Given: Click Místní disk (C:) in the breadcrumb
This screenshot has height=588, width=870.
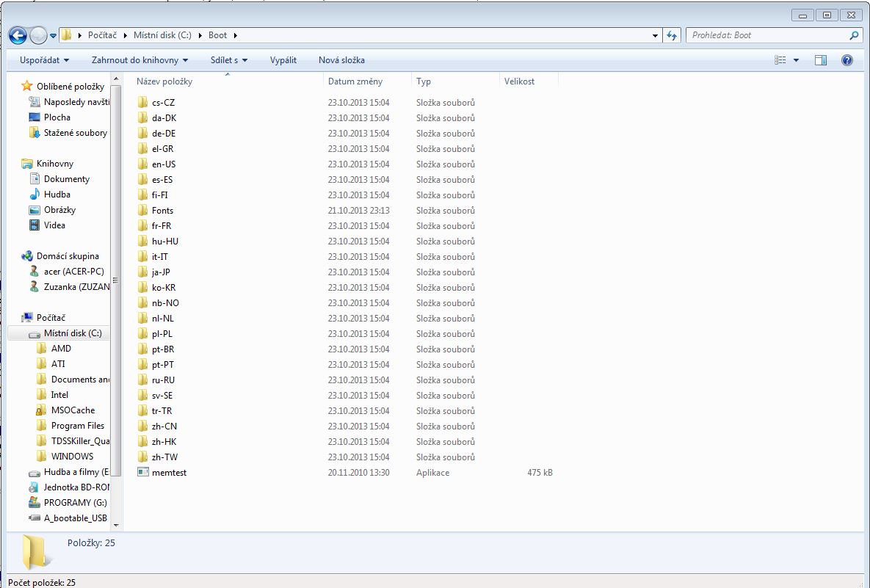Looking at the screenshot, I should 162,35.
